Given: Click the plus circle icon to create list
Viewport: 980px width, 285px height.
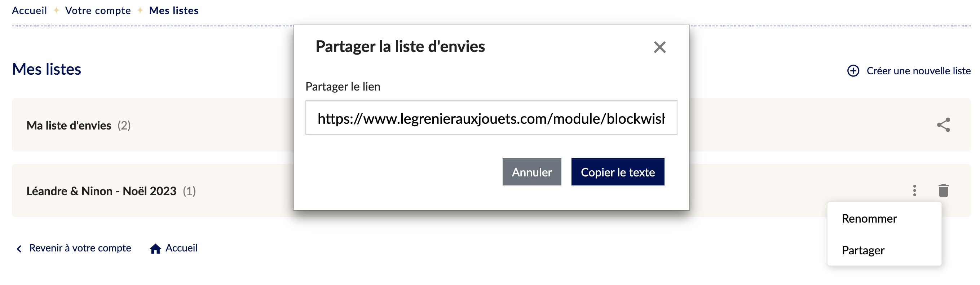Looking at the screenshot, I should [x=853, y=71].
